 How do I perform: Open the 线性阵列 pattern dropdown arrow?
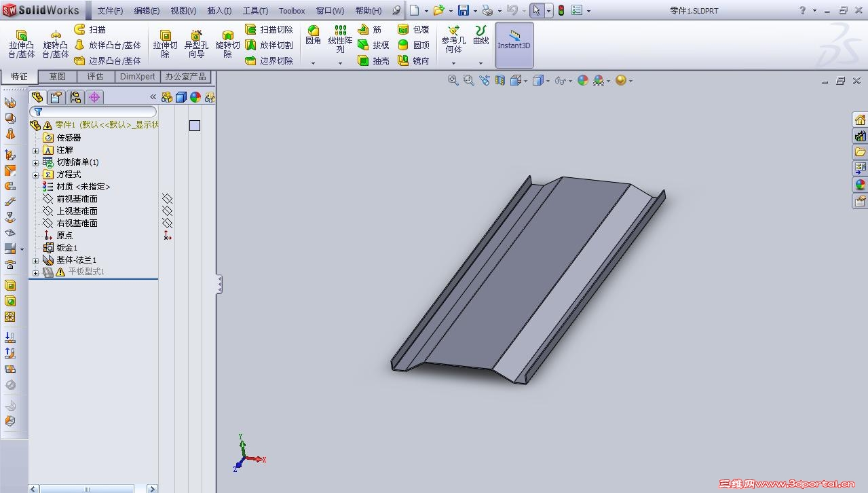340,63
